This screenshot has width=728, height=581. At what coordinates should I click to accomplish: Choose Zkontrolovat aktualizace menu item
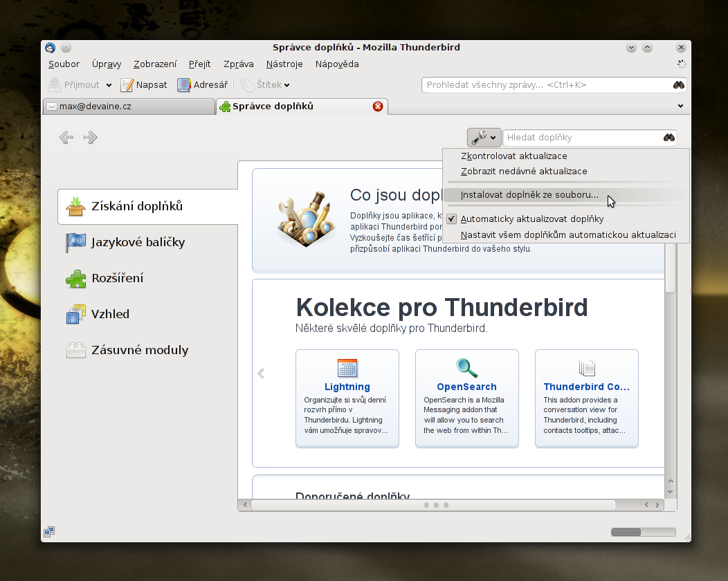click(566, 156)
